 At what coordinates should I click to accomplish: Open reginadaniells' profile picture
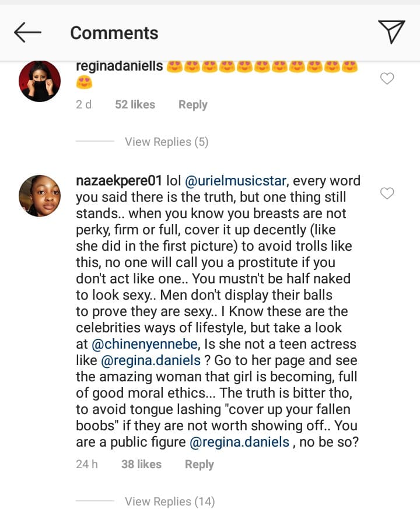click(40, 81)
